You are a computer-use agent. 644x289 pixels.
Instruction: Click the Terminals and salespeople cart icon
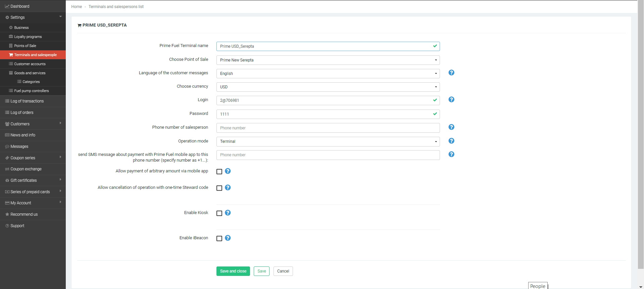point(11,55)
